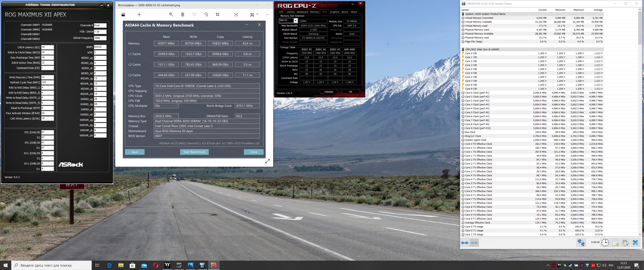Click the Validate button in CPU-Z
This screenshot has width=644, height=270.
[x=329, y=92]
